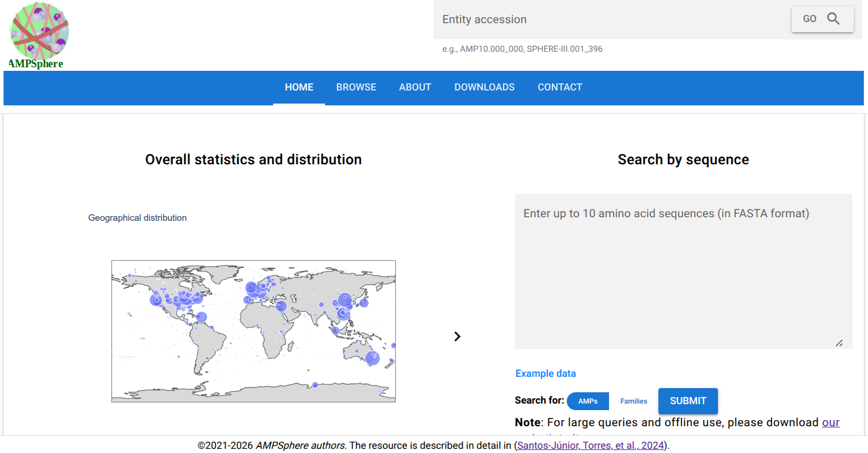Switch search mode to Families
868x453 pixels.
[x=633, y=401]
